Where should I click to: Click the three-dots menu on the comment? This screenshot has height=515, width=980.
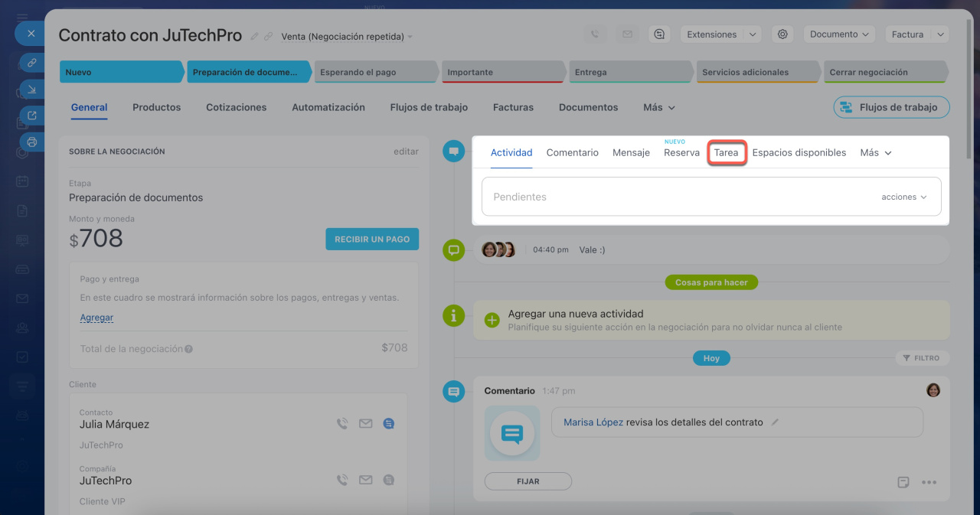click(x=929, y=482)
